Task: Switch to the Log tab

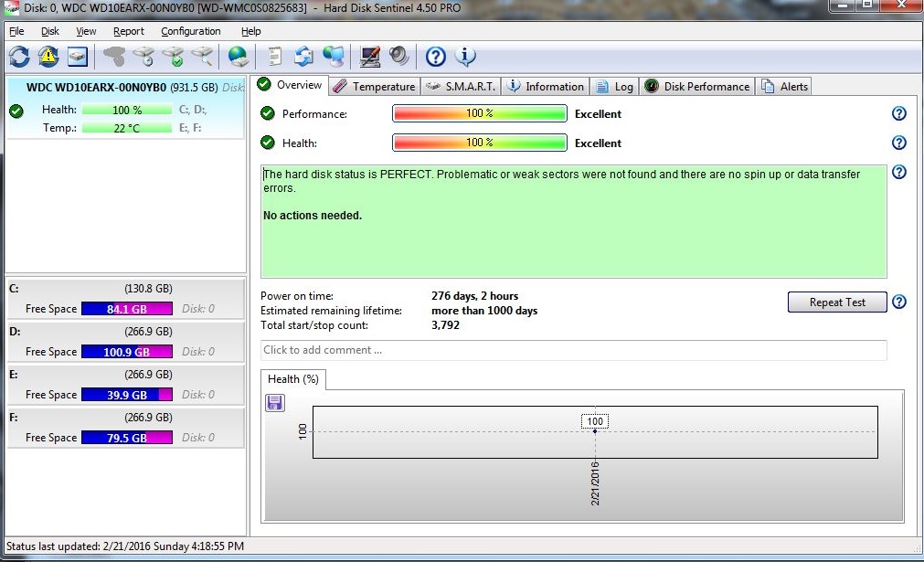Action: click(614, 87)
